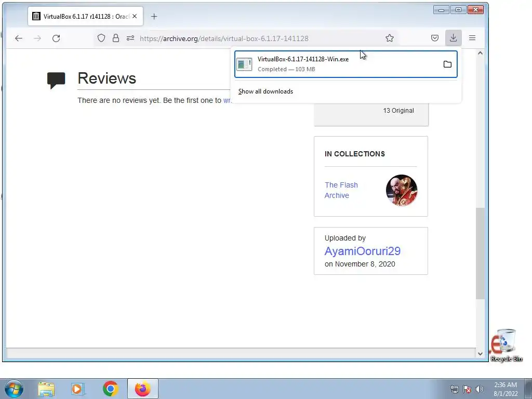Screen dimensions: 532x399
Task: Click the 13 Original files text
Action: pos(398,111)
